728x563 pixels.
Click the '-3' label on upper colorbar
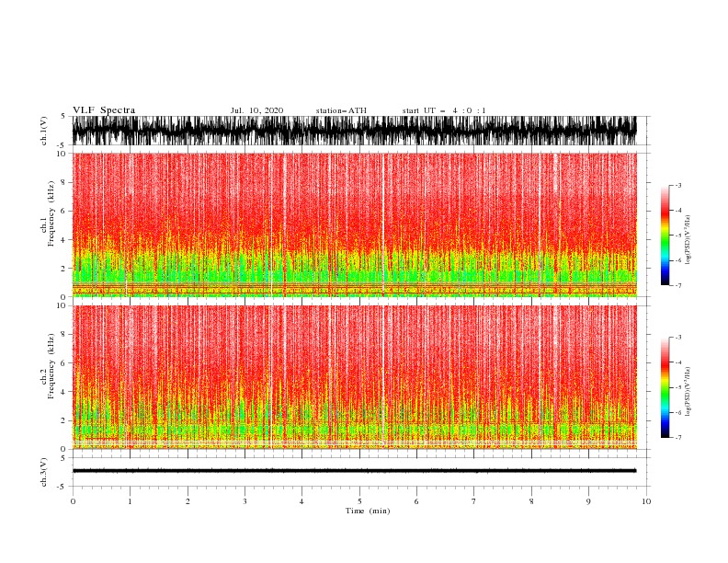click(678, 185)
